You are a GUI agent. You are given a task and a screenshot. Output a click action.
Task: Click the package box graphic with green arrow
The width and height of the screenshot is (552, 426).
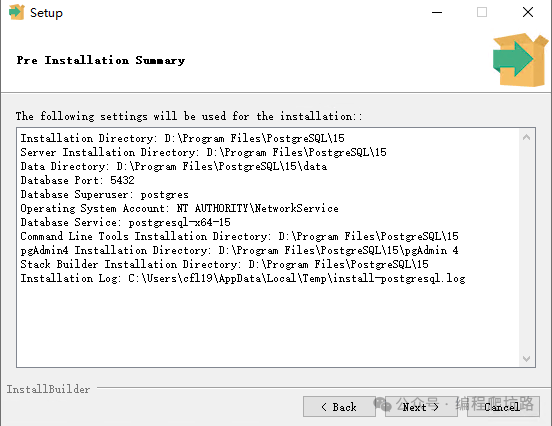[520, 60]
